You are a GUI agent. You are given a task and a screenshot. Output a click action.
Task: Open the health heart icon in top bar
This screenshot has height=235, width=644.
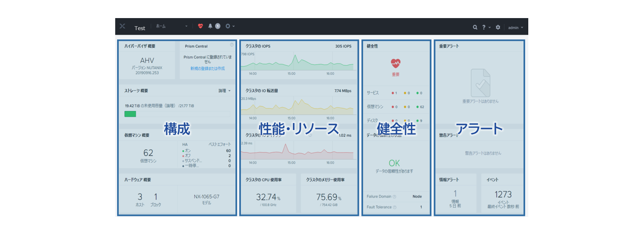click(x=200, y=27)
